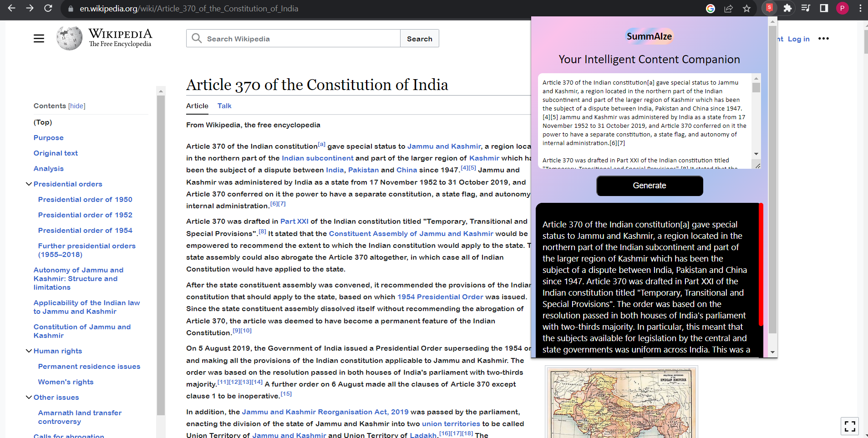
Task: Open Presidential order of 1954 entry
Action: pyautogui.click(x=85, y=231)
